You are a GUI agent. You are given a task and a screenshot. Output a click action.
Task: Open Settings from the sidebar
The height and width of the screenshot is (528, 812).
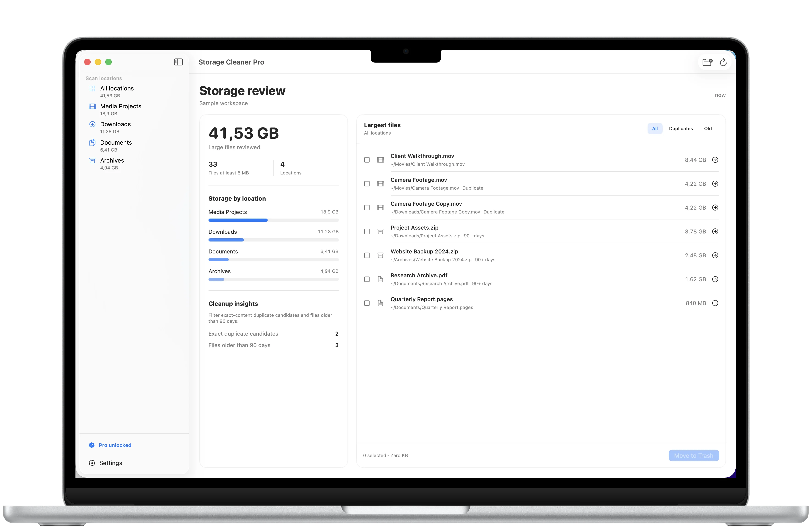[106, 463]
